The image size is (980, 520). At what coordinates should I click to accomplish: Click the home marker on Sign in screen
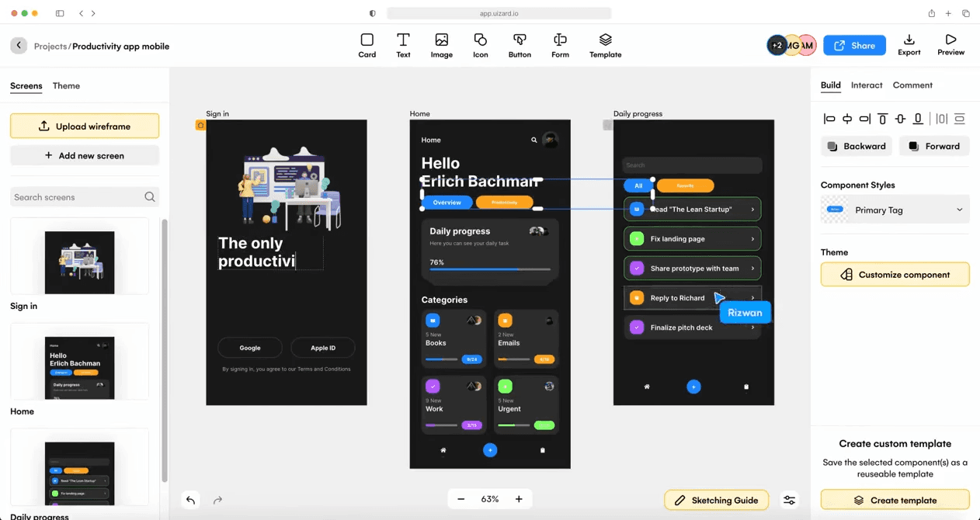[200, 125]
